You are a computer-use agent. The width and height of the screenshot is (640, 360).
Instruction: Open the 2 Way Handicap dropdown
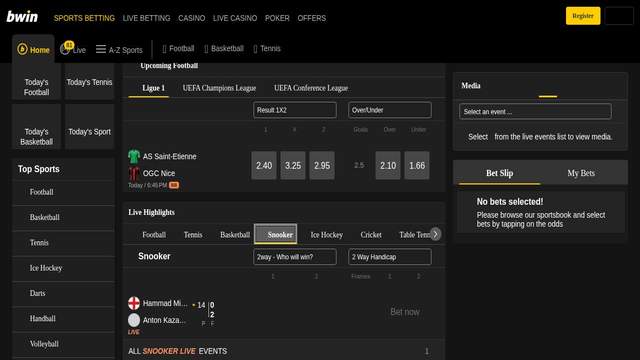coord(390,257)
